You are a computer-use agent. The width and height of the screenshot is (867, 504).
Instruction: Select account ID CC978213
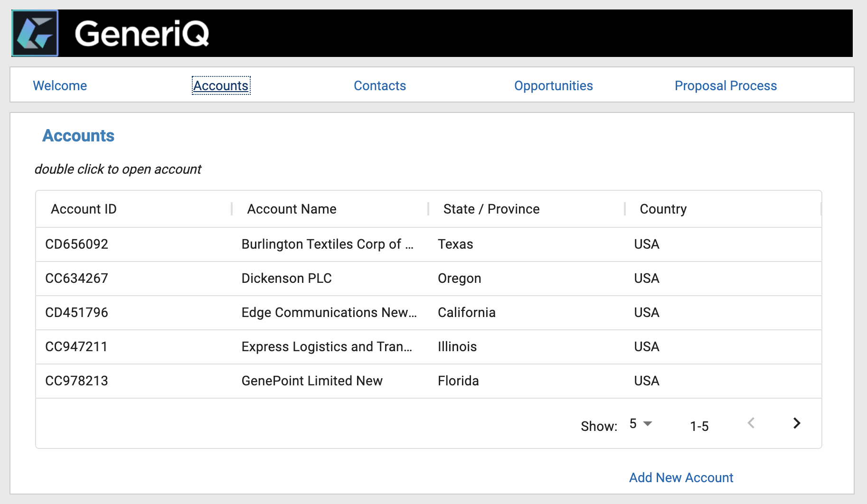tap(76, 381)
